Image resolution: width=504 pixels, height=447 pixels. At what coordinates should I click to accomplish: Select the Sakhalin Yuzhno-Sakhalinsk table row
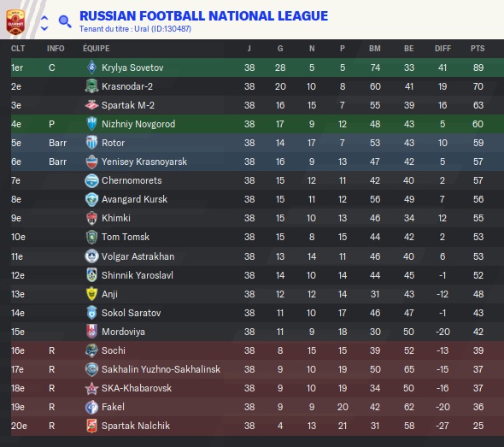257,369
